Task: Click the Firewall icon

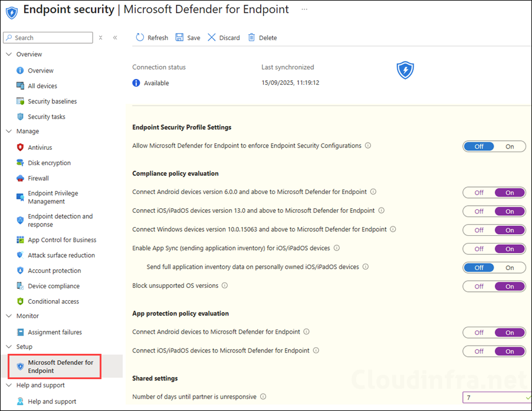Action: coord(21,178)
